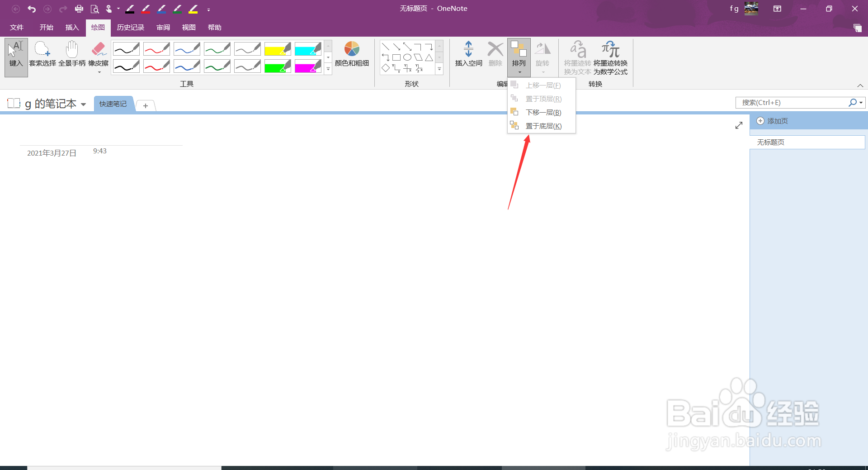
Task: Open the ribbon display options button
Action: (777, 9)
